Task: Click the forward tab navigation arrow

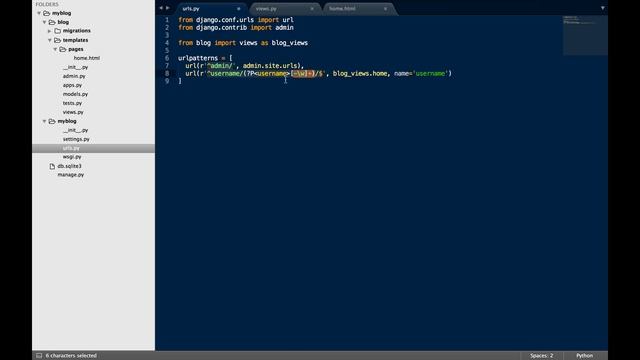Action: tap(167, 8)
